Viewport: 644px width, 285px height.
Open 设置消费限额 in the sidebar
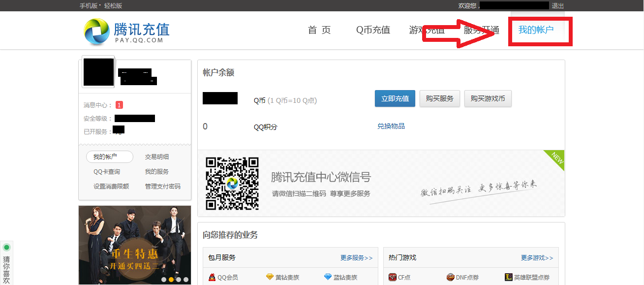111,187
